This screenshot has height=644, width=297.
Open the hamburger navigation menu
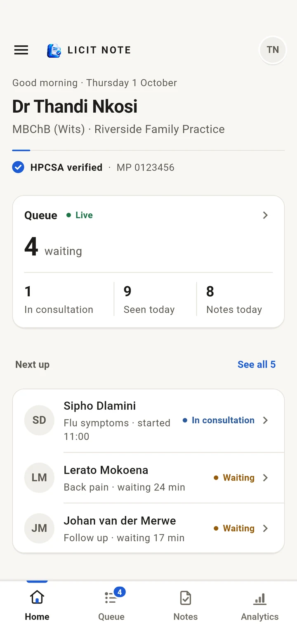(x=21, y=50)
